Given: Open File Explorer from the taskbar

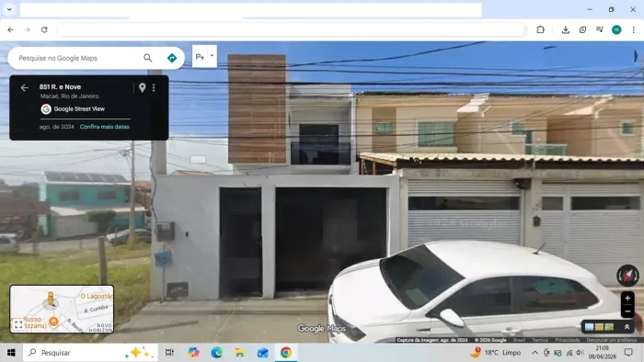Looking at the screenshot, I should pos(239,353).
